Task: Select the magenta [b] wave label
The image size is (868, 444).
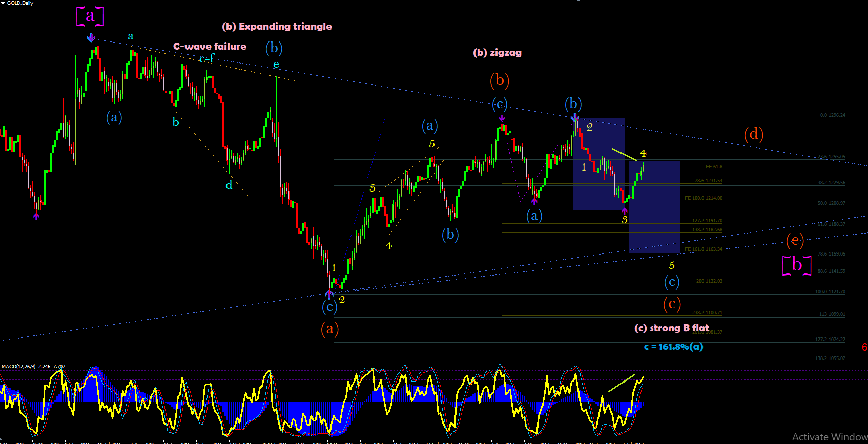Action: (x=797, y=265)
